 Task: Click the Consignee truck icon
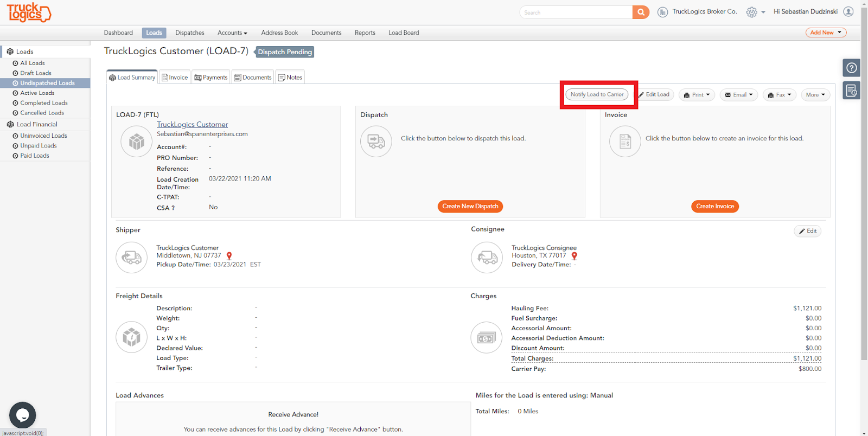point(487,257)
